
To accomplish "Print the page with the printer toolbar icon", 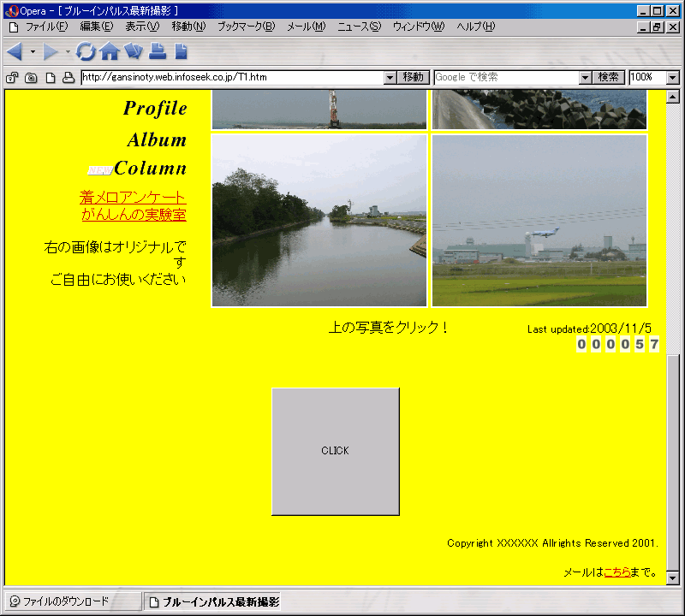I will (158, 51).
